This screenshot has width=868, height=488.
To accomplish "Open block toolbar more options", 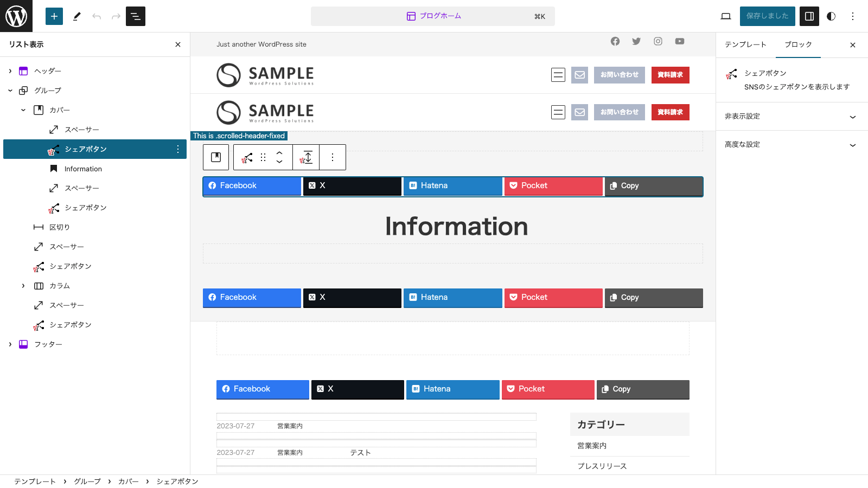I will point(333,157).
